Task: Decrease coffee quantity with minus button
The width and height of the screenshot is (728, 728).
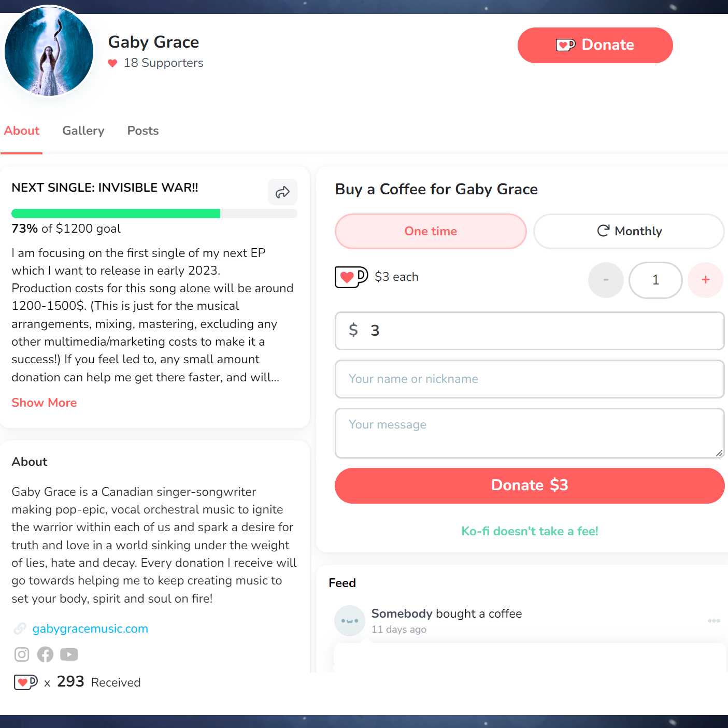Action: click(606, 280)
